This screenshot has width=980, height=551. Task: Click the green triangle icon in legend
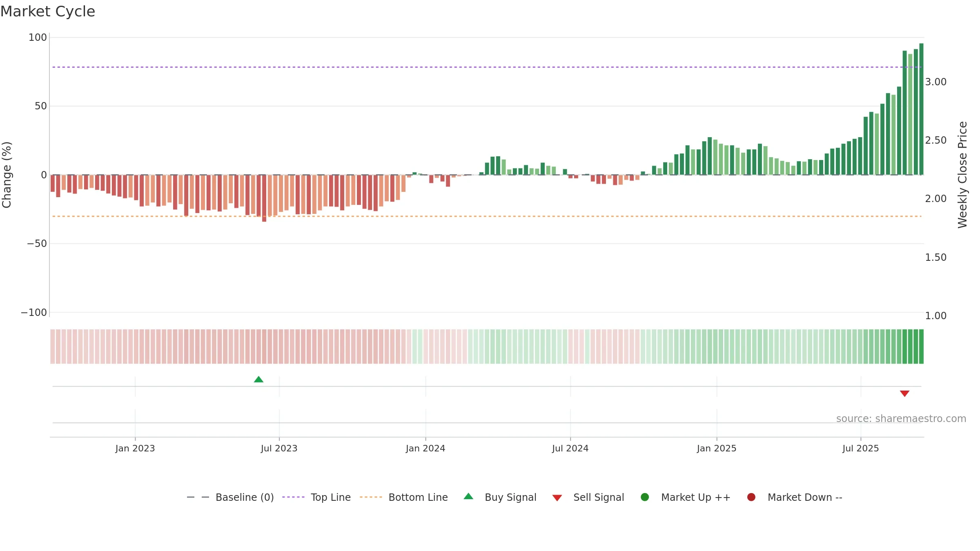[468, 496]
